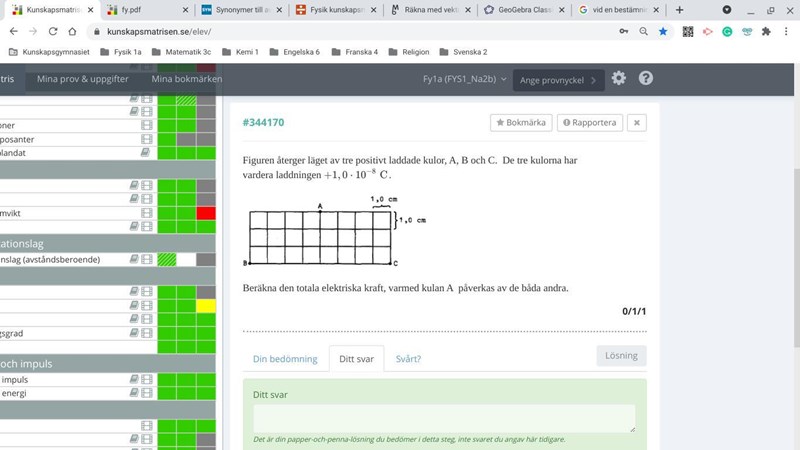Click the Bokmärka button
This screenshot has height=450, width=800.
tap(521, 123)
